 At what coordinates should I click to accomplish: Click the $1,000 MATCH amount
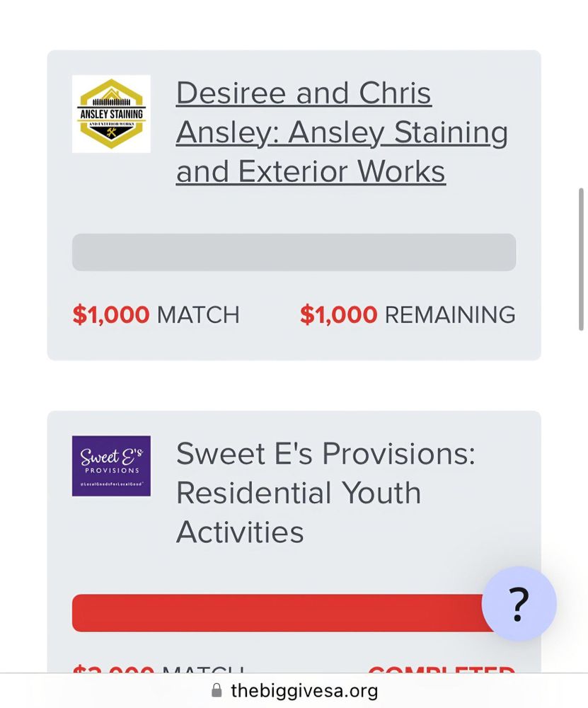[x=156, y=315]
